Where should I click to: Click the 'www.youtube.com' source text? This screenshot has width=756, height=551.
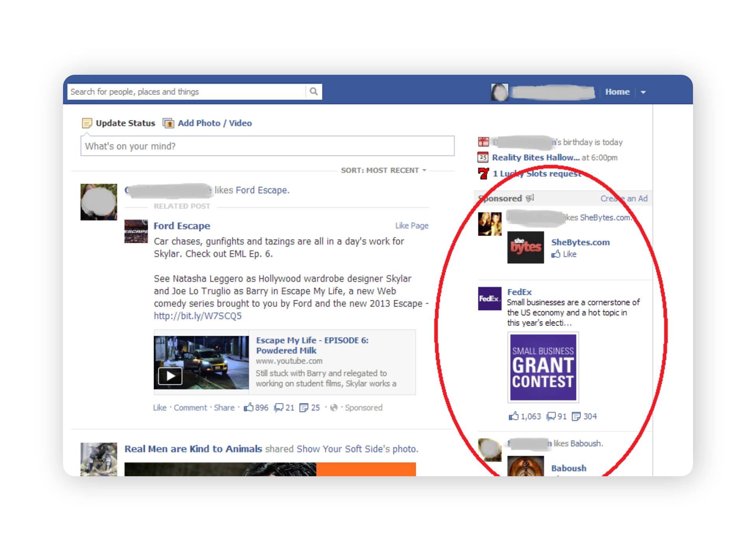(289, 361)
